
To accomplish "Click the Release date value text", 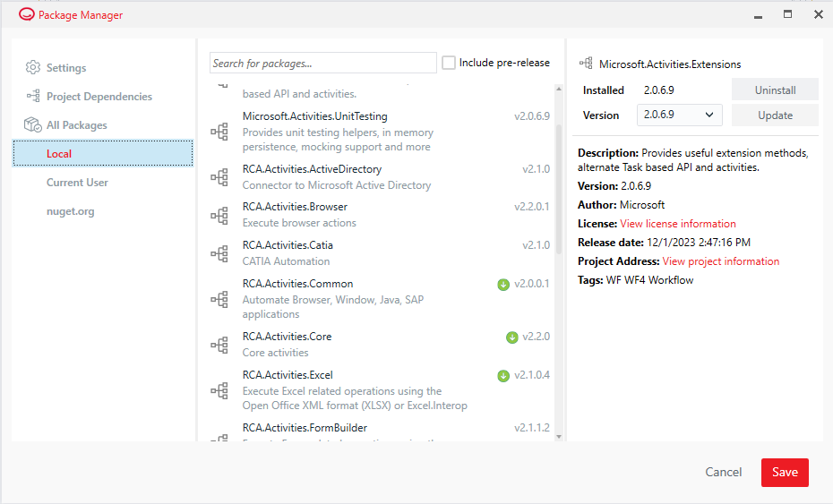I will click(699, 243).
